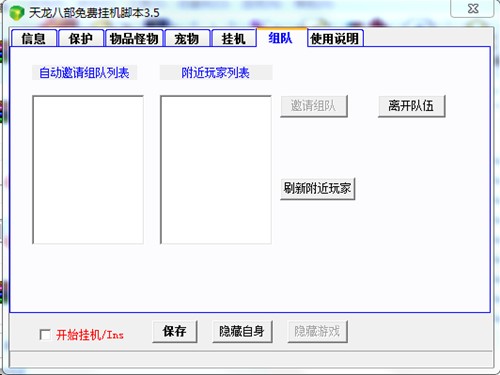This screenshot has height=375, width=500.
Task: Click the 离开队伍 button
Action: pos(411,106)
